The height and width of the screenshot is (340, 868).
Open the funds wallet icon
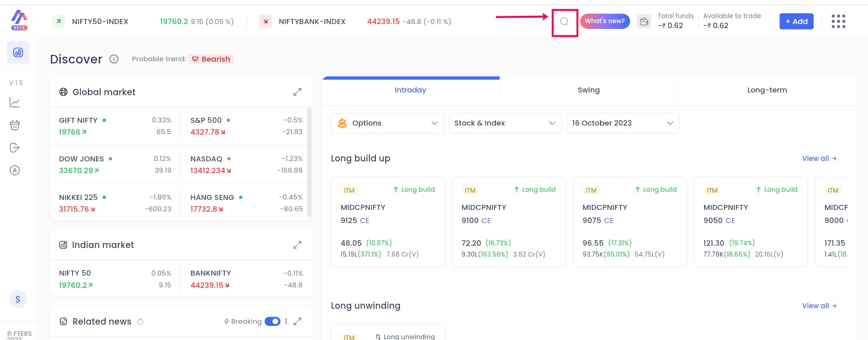tap(644, 21)
